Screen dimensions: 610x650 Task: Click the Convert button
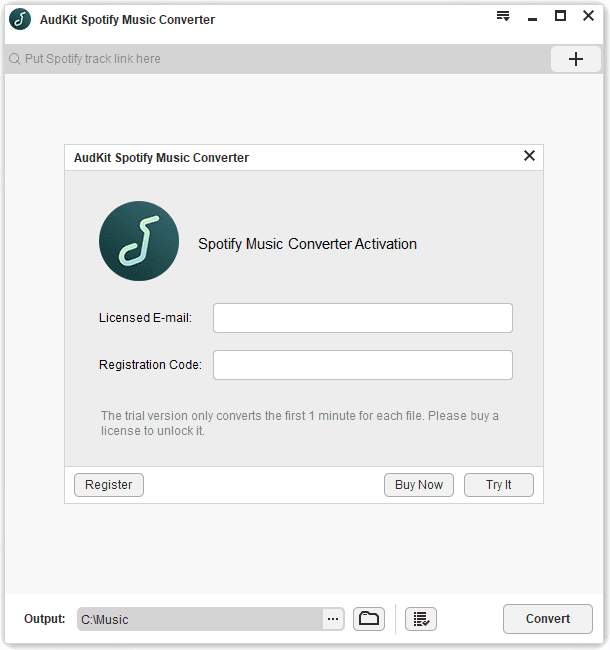[548, 618]
